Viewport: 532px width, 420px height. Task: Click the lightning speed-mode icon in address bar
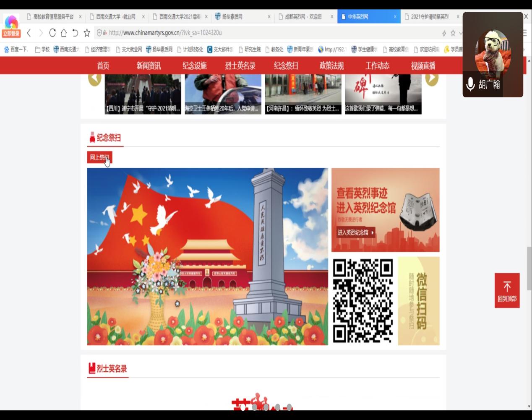[x=444, y=33]
